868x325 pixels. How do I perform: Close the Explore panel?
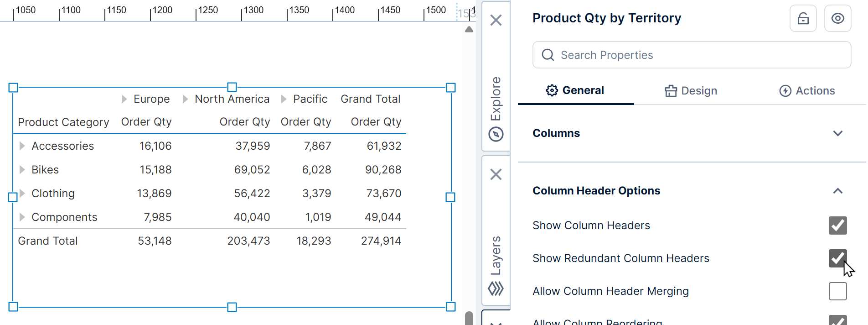pyautogui.click(x=496, y=20)
